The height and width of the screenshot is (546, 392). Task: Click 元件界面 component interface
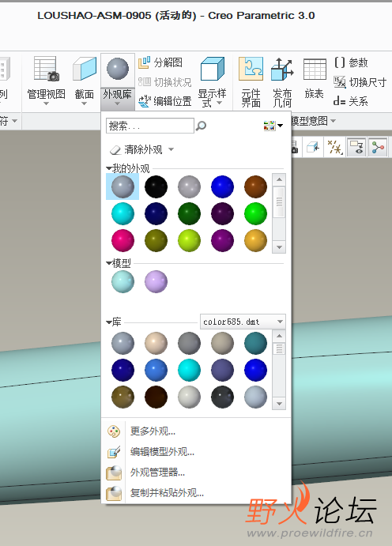pos(251,82)
